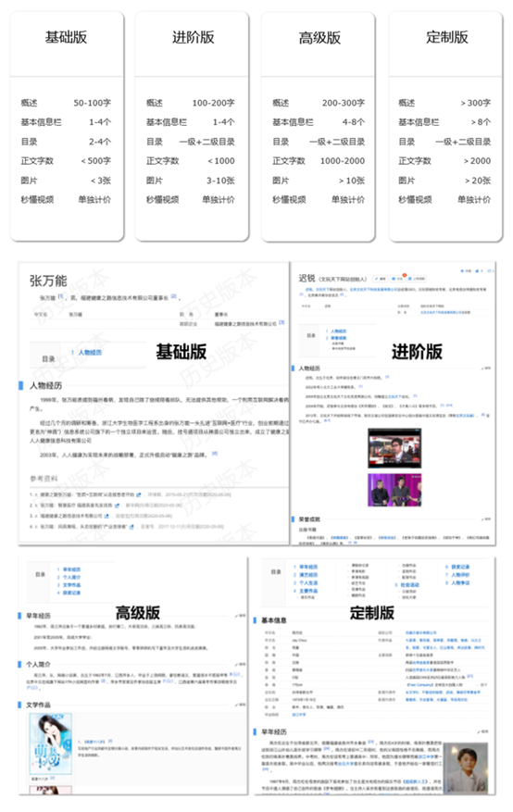Screen dimensions: 513x812
Task: Click the >20张 picture value in 定制版 card
Action: click(477, 181)
